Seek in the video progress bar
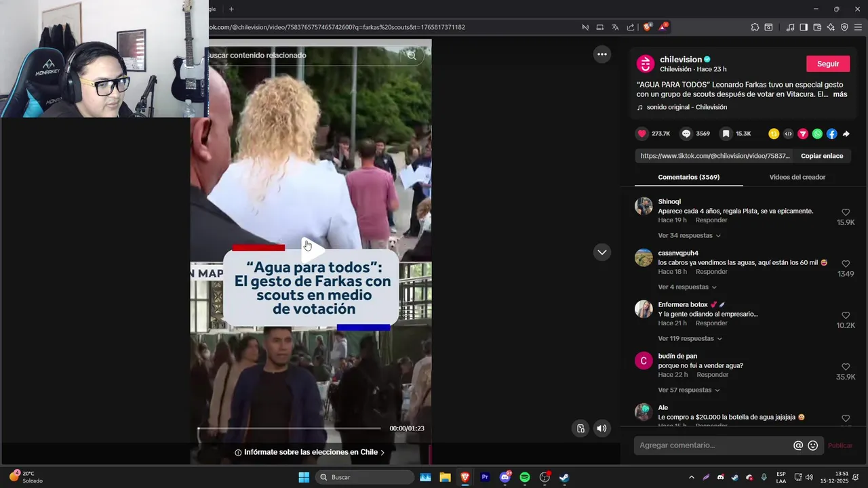Screen dimensions: 868x488 coord(289,428)
